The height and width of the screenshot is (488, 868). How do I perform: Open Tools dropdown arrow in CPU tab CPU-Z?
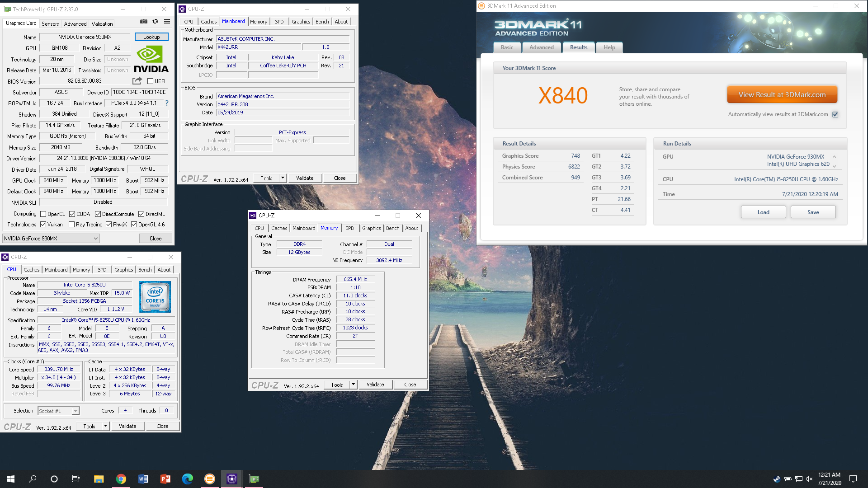pos(106,426)
